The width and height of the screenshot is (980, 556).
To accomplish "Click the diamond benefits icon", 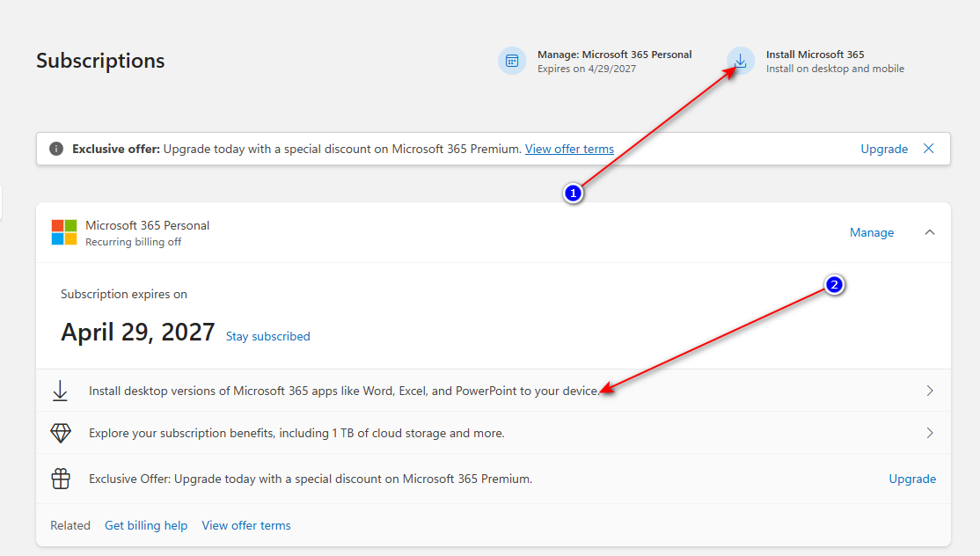I will (61, 433).
